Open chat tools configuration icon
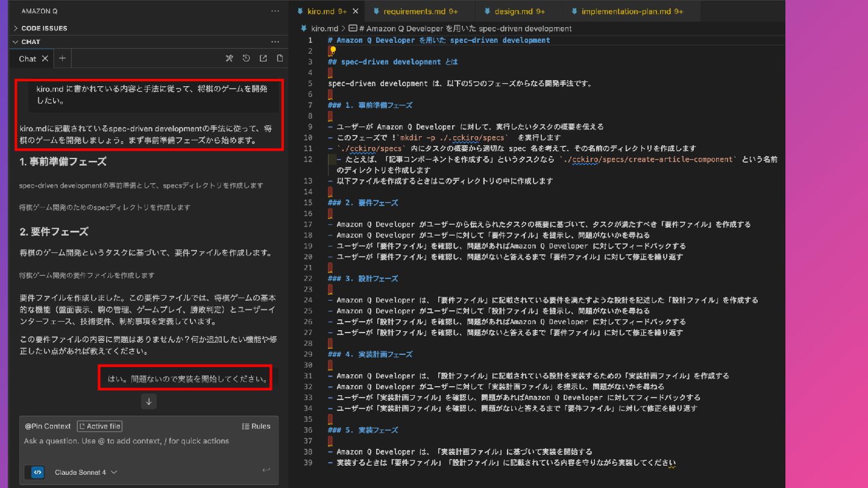 pos(229,58)
